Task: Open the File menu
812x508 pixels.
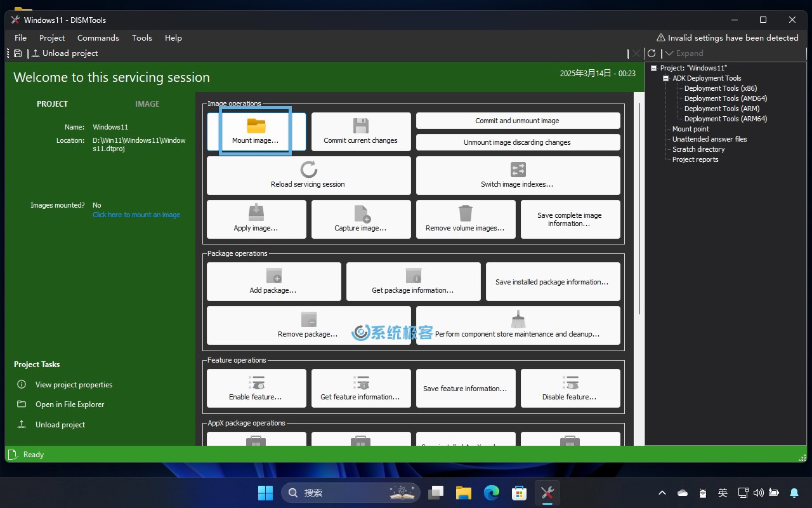Action: (x=20, y=37)
